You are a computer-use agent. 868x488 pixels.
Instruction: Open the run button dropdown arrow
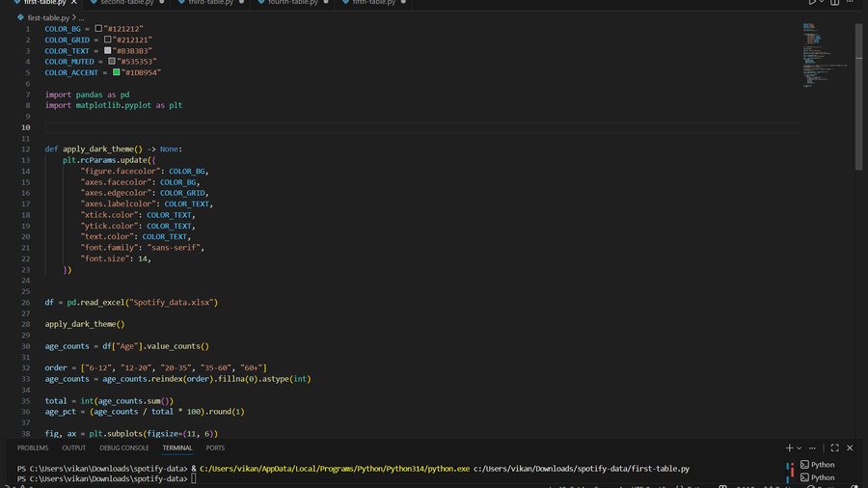click(x=823, y=3)
